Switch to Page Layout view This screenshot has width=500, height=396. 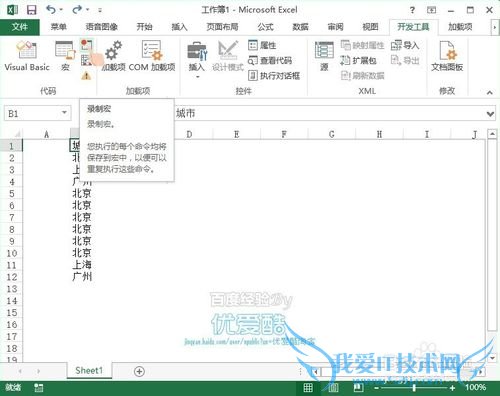point(333,387)
